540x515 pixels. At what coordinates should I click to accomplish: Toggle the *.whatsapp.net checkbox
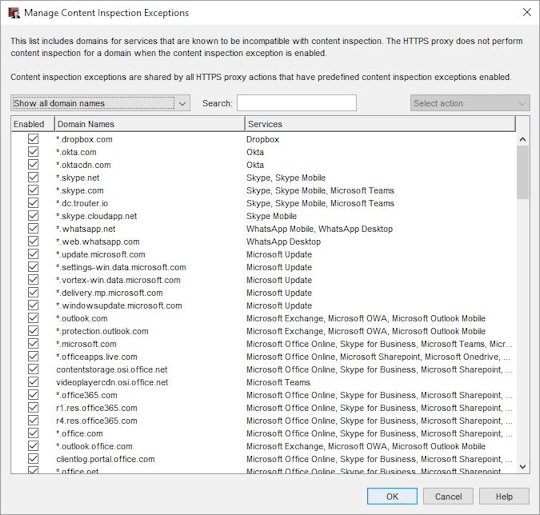coord(33,228)
